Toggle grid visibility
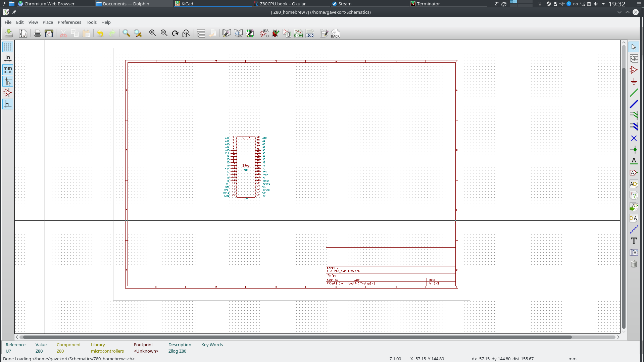 pos(7,47)
